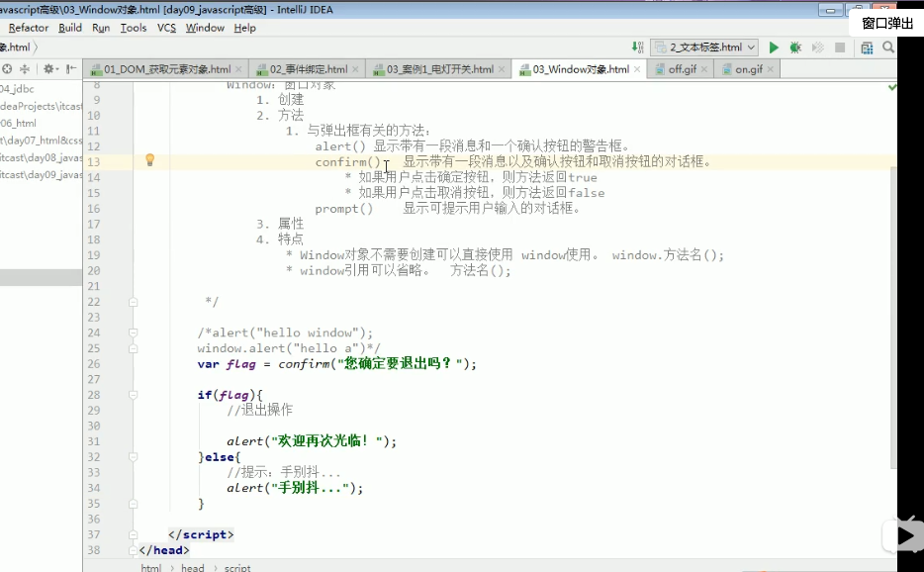
Task: Click alert("欢迎再次光临！") on line 31
Action: click(312, 441)
